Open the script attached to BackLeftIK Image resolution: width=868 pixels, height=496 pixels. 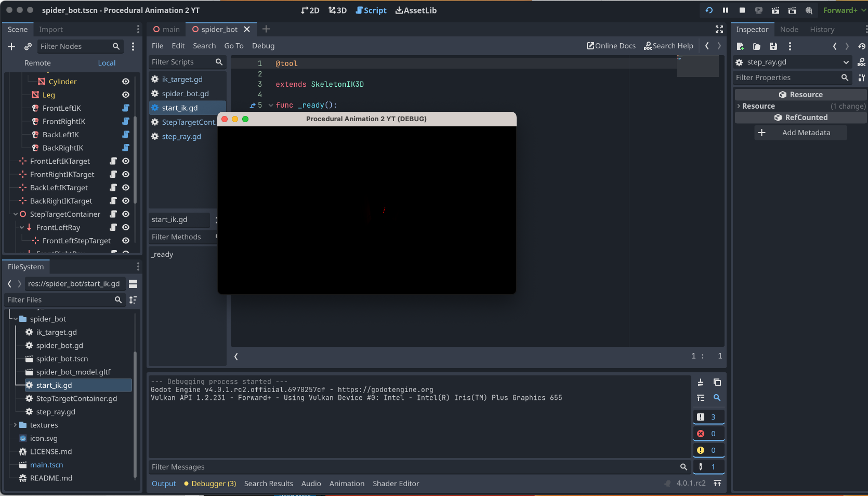(126, 135)
